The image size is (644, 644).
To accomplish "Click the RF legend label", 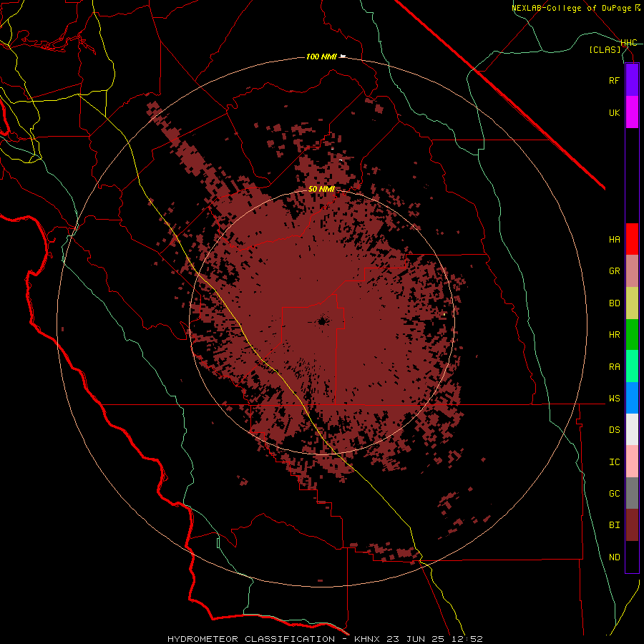I will [614, 81].
